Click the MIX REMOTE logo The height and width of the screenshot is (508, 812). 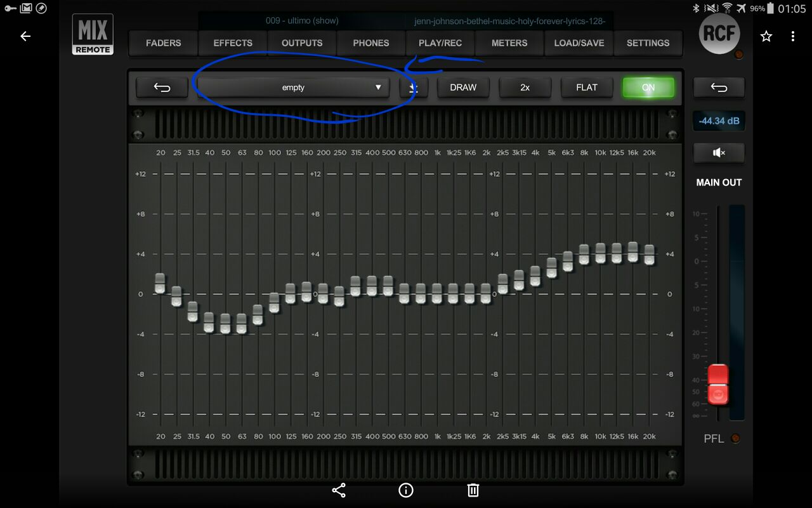click(x=93, y=34)
